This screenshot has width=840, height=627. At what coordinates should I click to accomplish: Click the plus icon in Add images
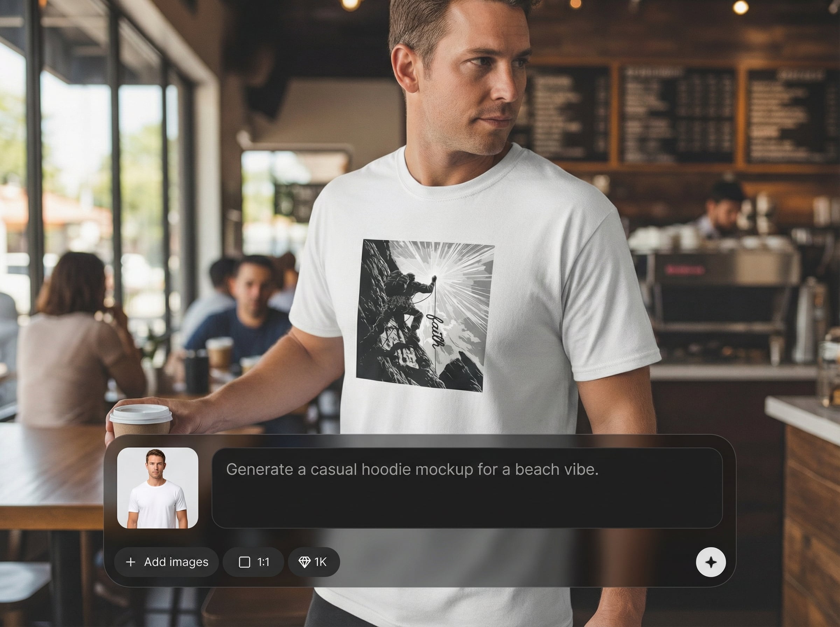(x=130, y=562)
